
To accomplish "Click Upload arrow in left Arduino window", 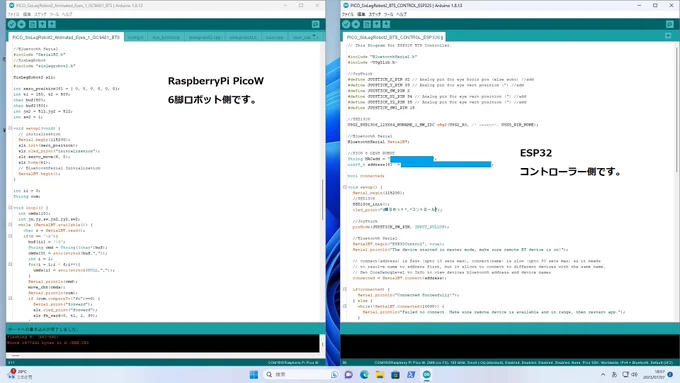I will coord(21,24).
